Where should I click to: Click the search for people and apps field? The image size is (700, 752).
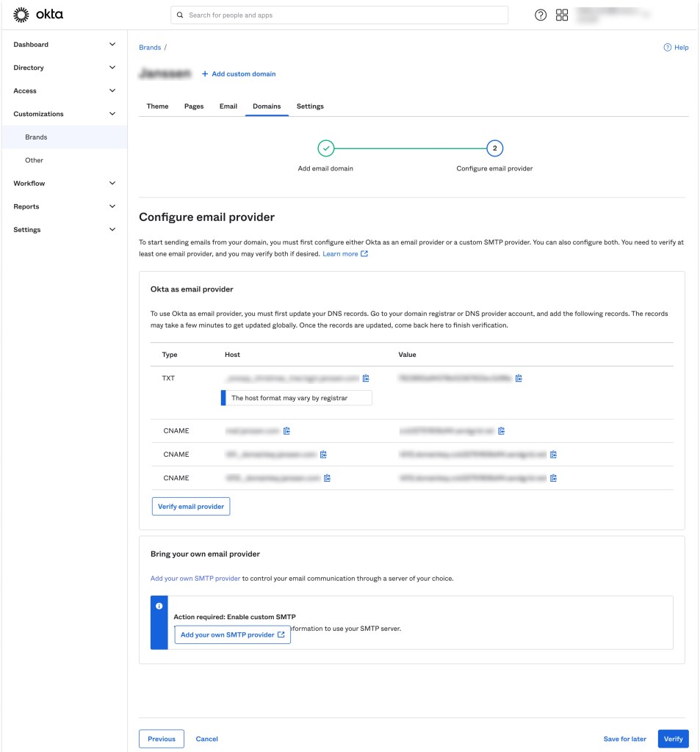point(339,15)
